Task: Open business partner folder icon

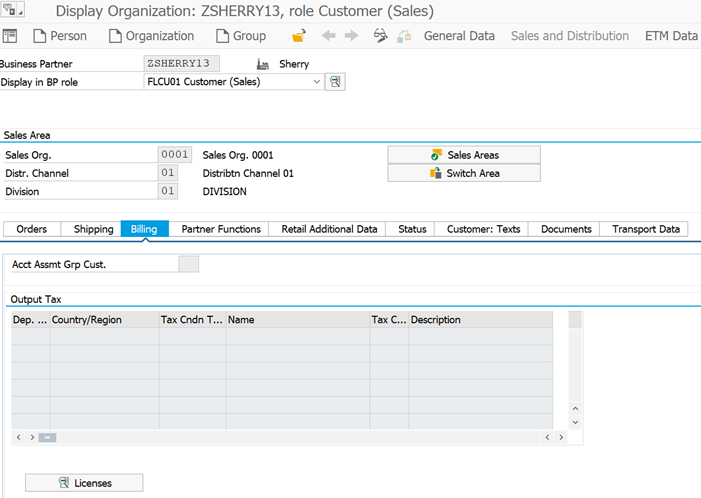Action: pyautogui.click(x=299, y=36)
